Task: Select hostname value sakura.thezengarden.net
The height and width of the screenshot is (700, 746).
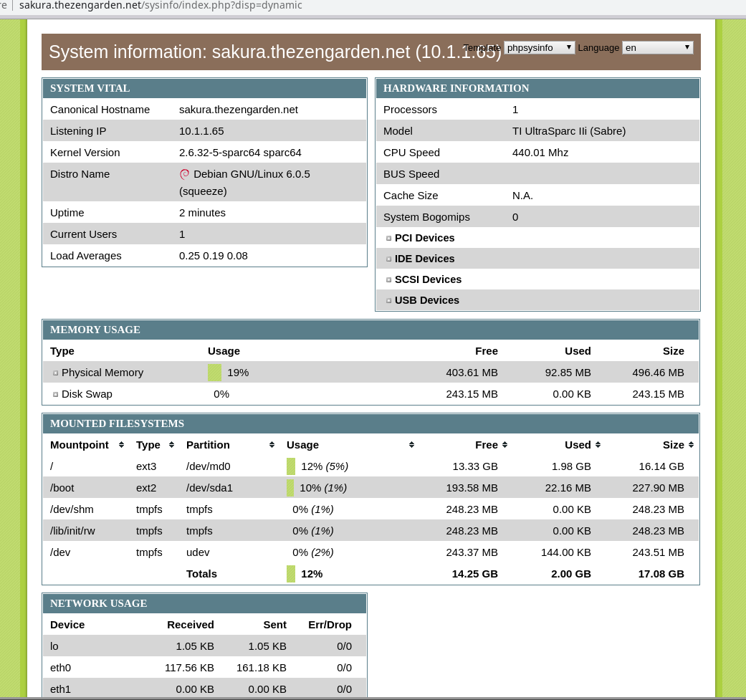Action: (239, 110)
